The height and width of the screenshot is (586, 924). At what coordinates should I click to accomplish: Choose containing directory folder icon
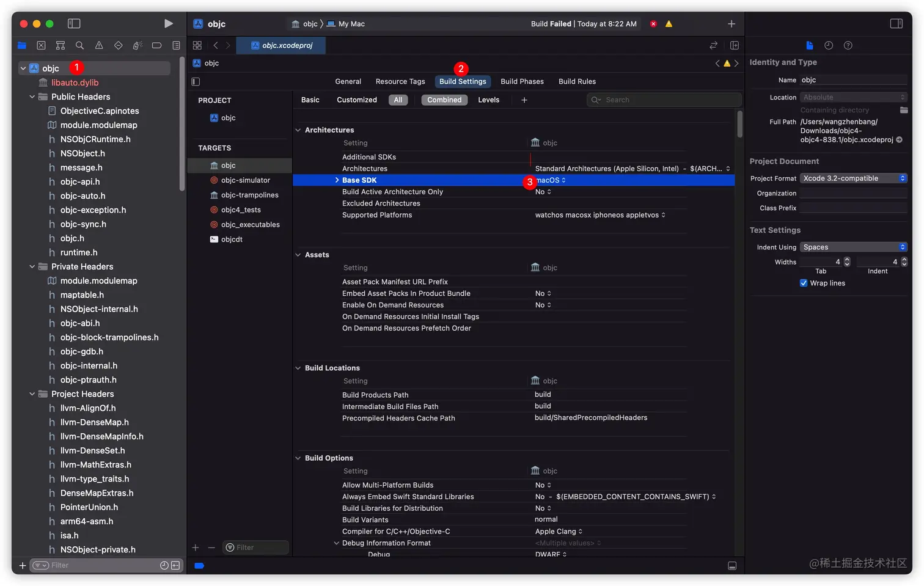pos(904,110)
